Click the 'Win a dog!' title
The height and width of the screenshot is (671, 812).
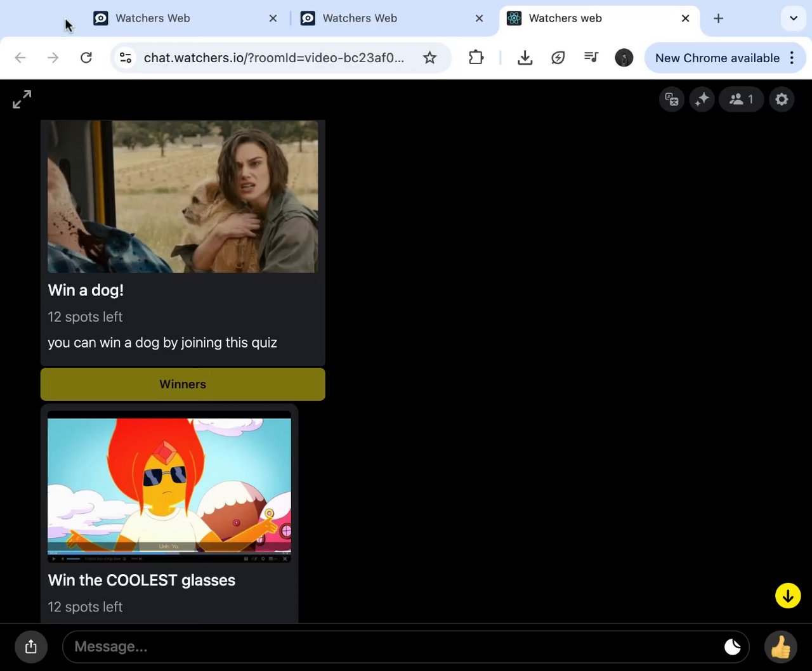click(x=86, y=290)
